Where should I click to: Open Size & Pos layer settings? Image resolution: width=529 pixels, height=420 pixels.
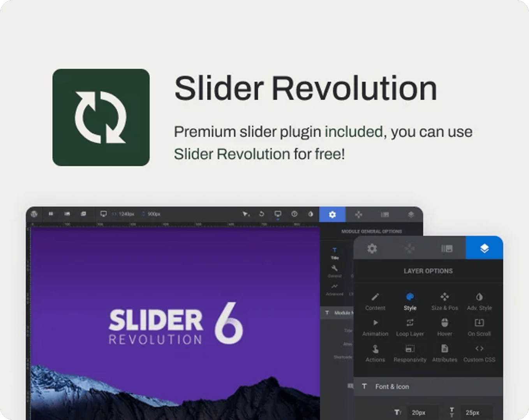click(x=444, y=302)
